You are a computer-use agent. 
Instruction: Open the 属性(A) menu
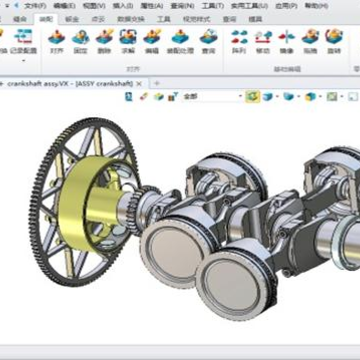pyautogui.click(x=152, y=6)
